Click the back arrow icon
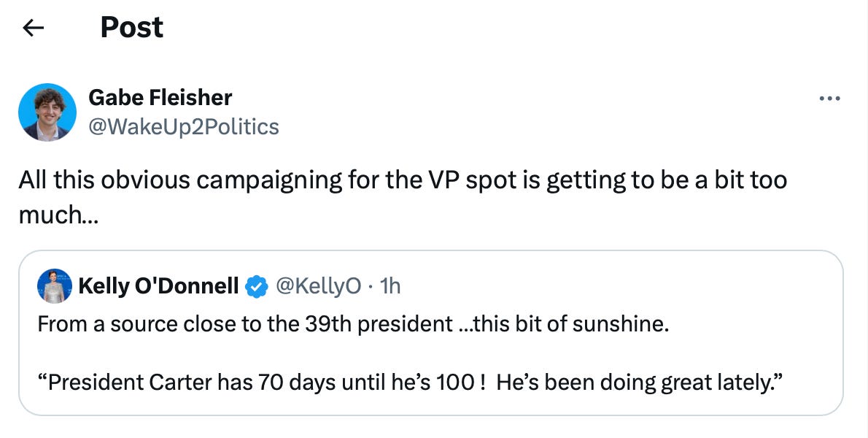The width and height of the screenshot is (868, 438). coord(33,28)
